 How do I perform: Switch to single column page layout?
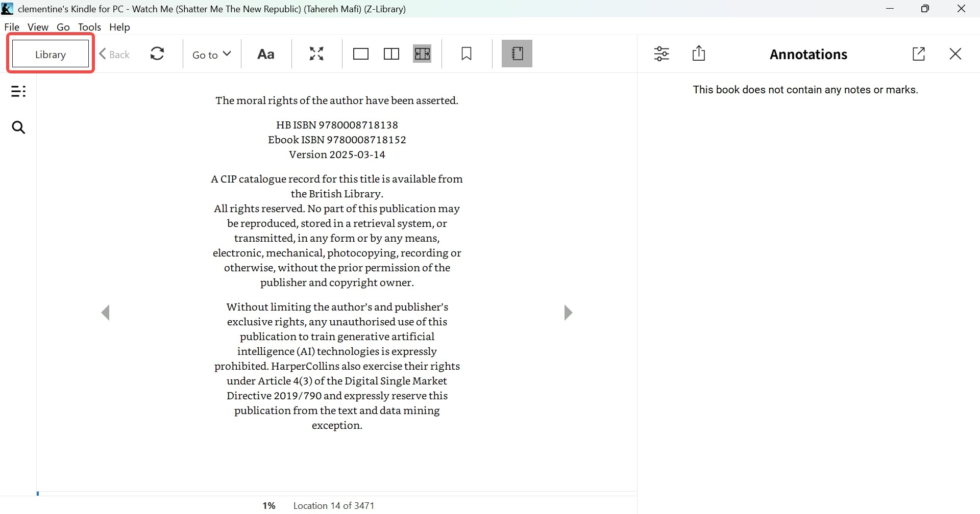(x=360, y=54)
